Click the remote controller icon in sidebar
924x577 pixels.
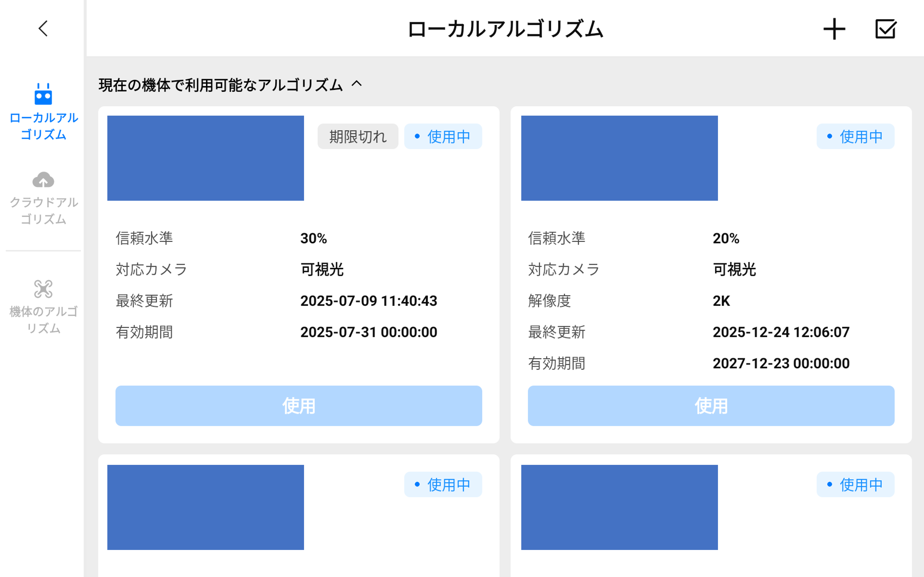43,94
